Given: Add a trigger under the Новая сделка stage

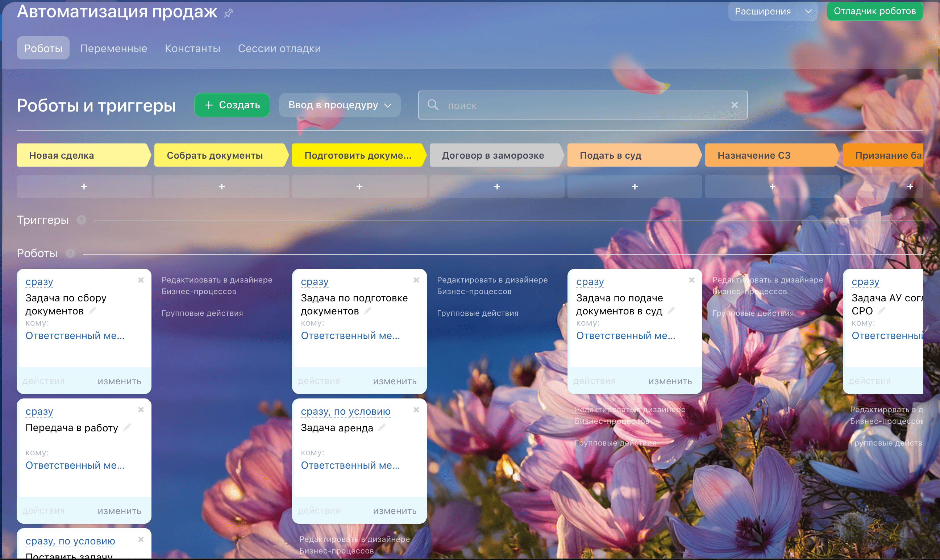Looking at the screenshot, I should pyautogui.click(x=84, y=187).
